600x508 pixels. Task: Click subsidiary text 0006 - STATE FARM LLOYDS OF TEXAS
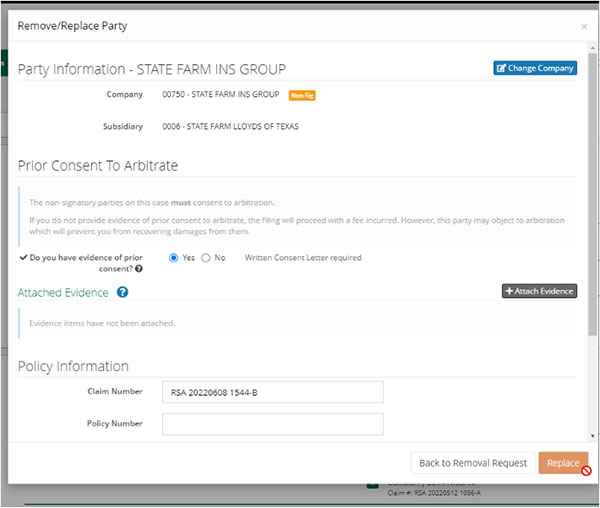pos(230,127)
